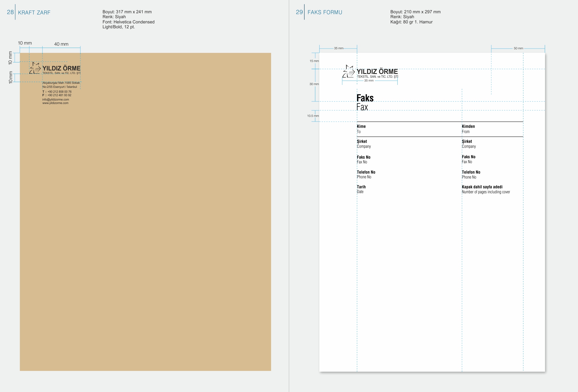Image resolution: width=578 pixels, height=392 pixels.
Task: Click the right column Faks No label
Action: click(x=468, y=157)
